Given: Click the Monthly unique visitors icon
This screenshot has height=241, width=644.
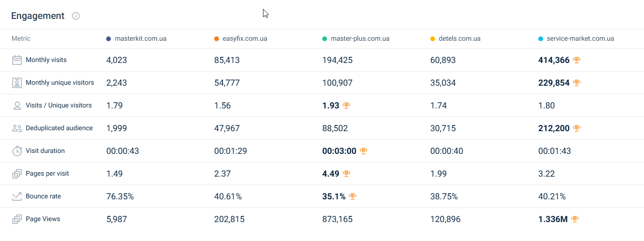Looking at the screenshot, I should point(17,83).
